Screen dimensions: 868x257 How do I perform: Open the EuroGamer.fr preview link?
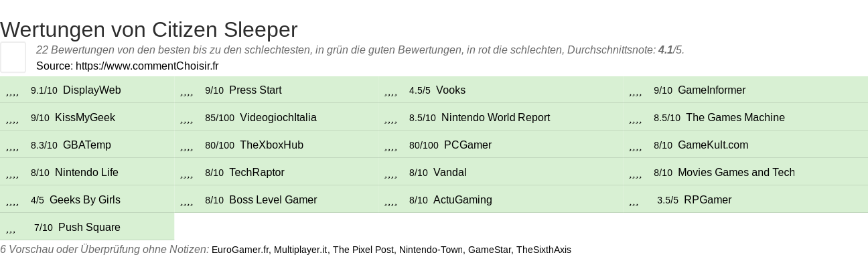tap(241, 250)
